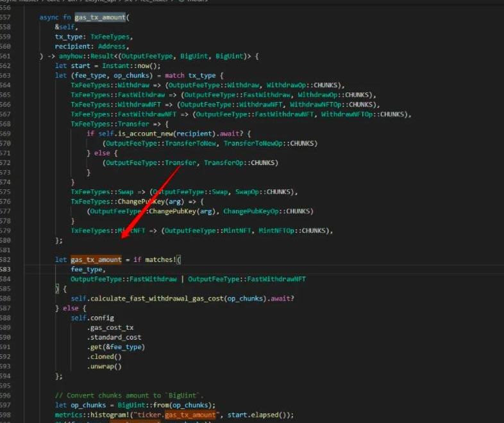Click the line number gutter beside fee_type,
The height and width of the screenshot is (423, 504).
click(8, 270)
